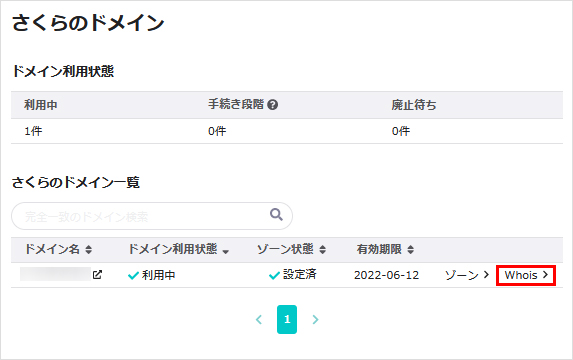Viewport: 573px width, 360px height.
Task: Click the ドメイン利用状態 section heading
Action: [x=63, y=71]
